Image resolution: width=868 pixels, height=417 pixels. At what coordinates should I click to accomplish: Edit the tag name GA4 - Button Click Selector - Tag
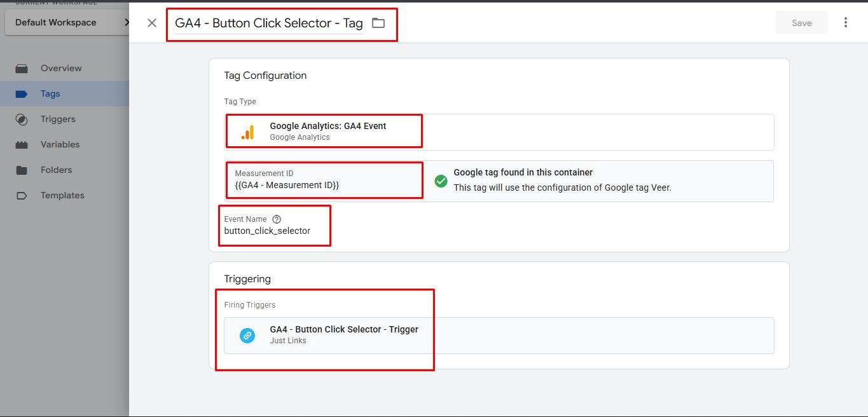[269, 23]
